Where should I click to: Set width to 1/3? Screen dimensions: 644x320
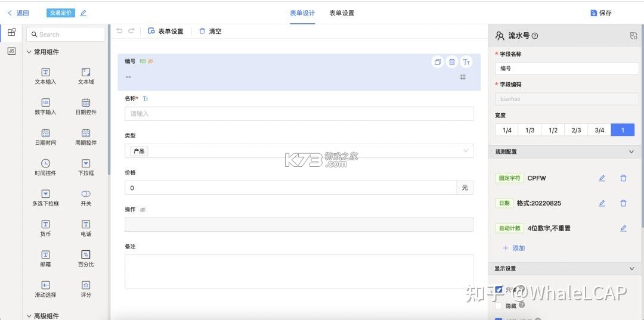(x=530, y=130)
